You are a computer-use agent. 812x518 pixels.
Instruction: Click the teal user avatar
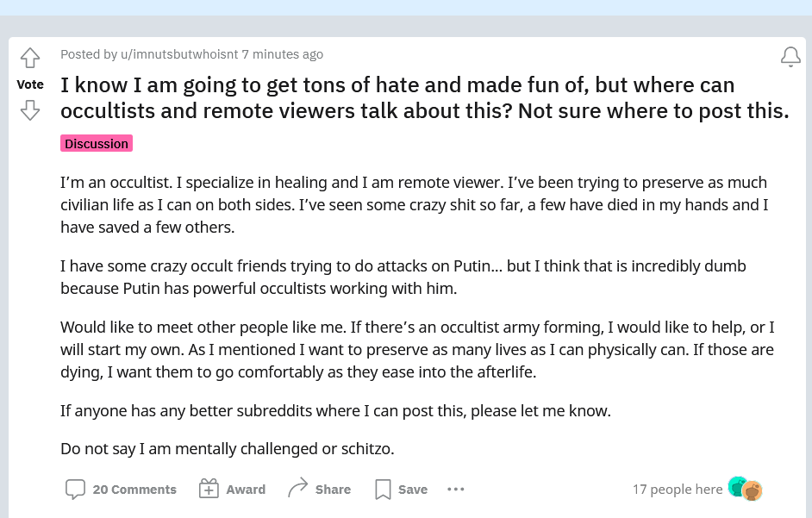[736, 487]
